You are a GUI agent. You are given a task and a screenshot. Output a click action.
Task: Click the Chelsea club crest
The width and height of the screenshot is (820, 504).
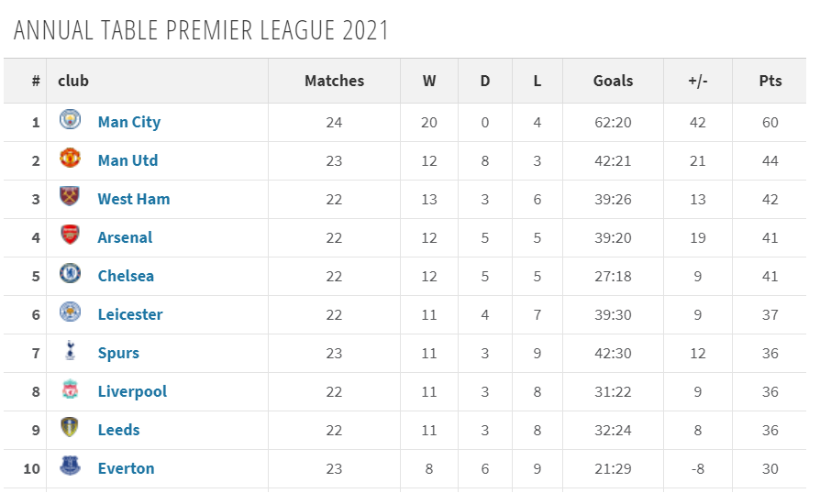pyautogui.click(x=70, y=273)
